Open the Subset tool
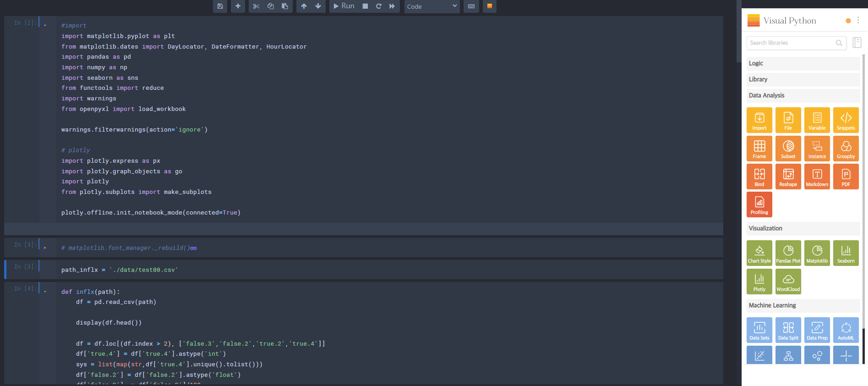Viewport: 868px width, 386px height. pos(788,149)
